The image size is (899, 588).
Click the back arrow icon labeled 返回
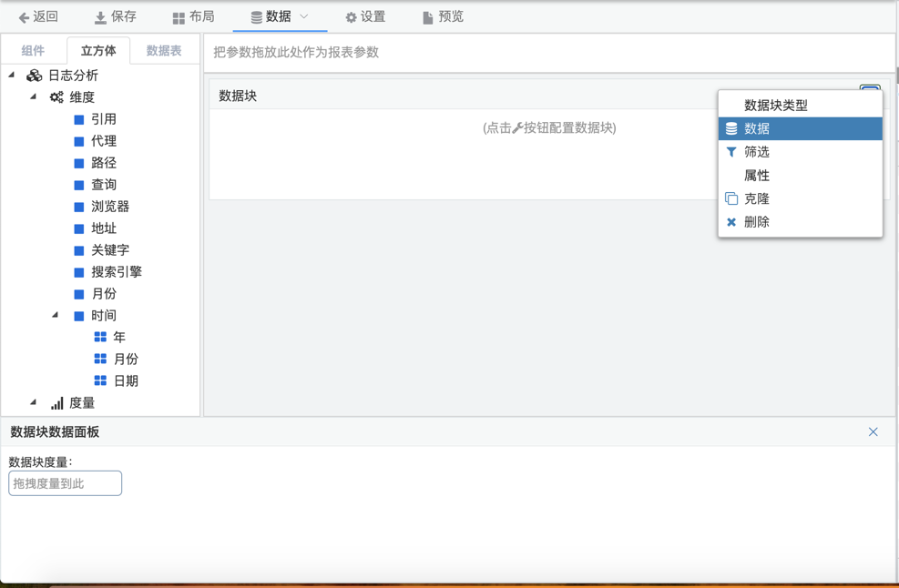pyautogui.click(x=25, y=17)
